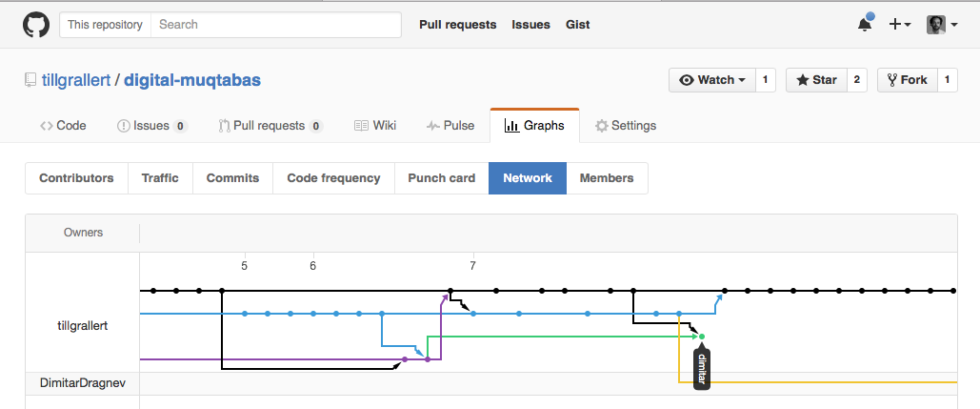Screen dimensions: 980x409
Task: Click the Issues tab exclamation icon
Action: [124, 126]
